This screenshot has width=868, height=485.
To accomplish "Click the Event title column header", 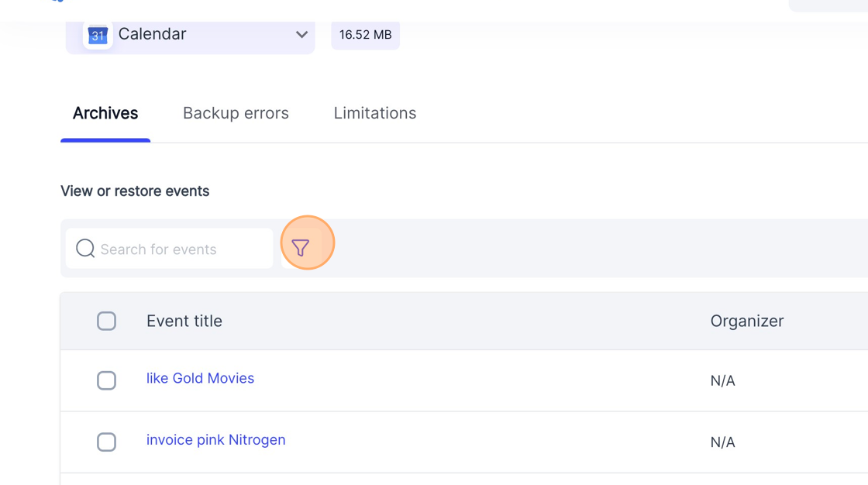I will [184, 321].
